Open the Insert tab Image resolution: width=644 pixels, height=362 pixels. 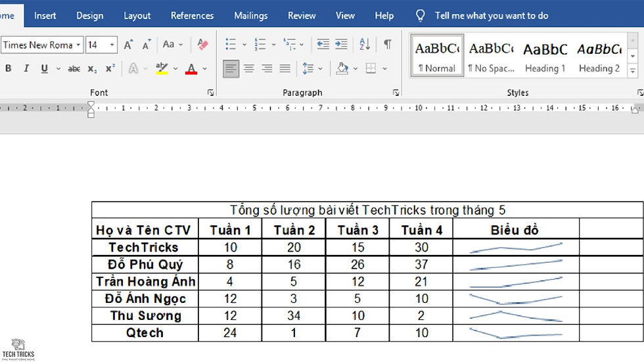coord(45,16)
